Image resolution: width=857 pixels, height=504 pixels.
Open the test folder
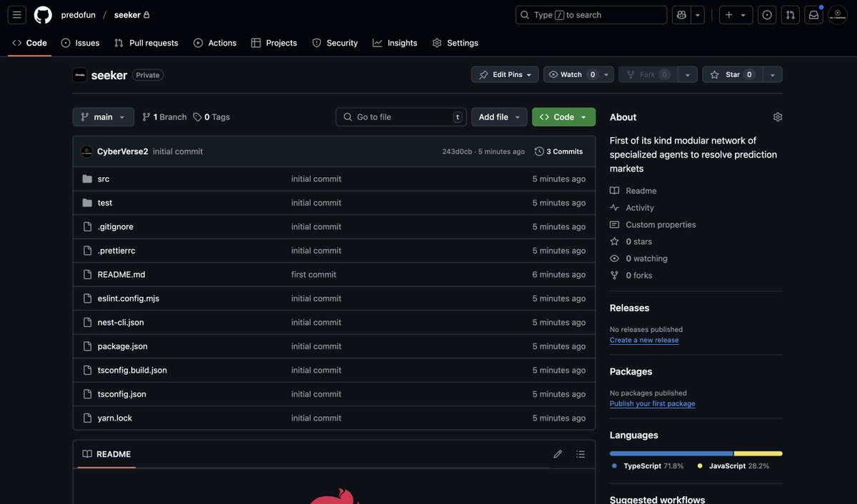point(105,203)
